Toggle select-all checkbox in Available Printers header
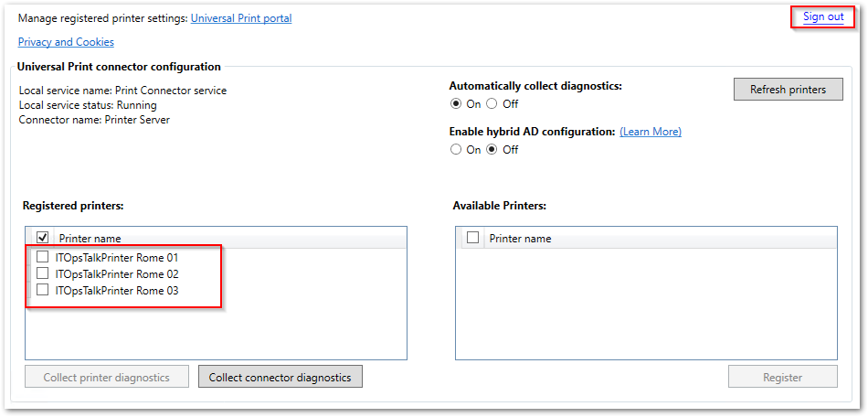This screenshot has width=868, height=417. coord(472,238)
